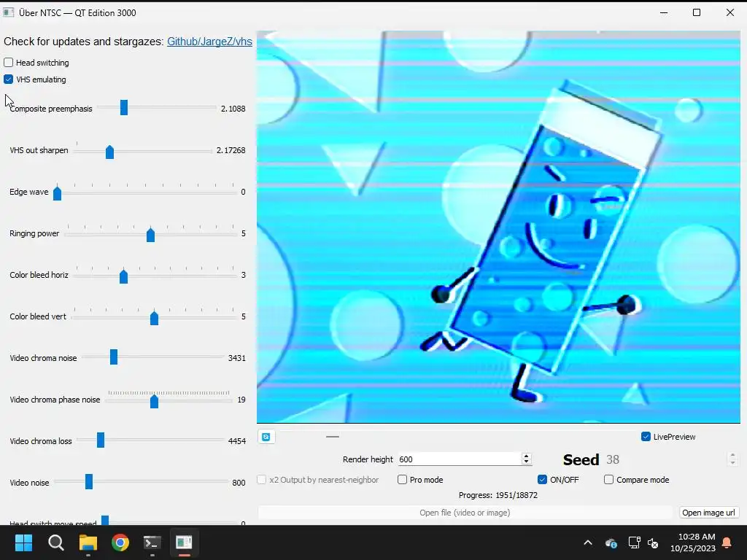Decrease Render height with the down arrow
The height and width of the screenshot is (560, 747).
[x=527, y=462]
